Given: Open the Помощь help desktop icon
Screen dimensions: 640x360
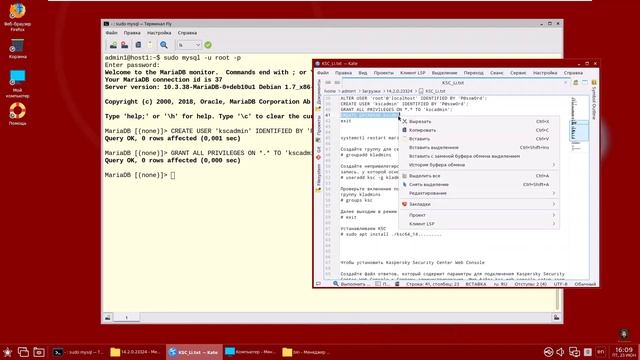Looking at the screenshot, I should tap(18, 113).
